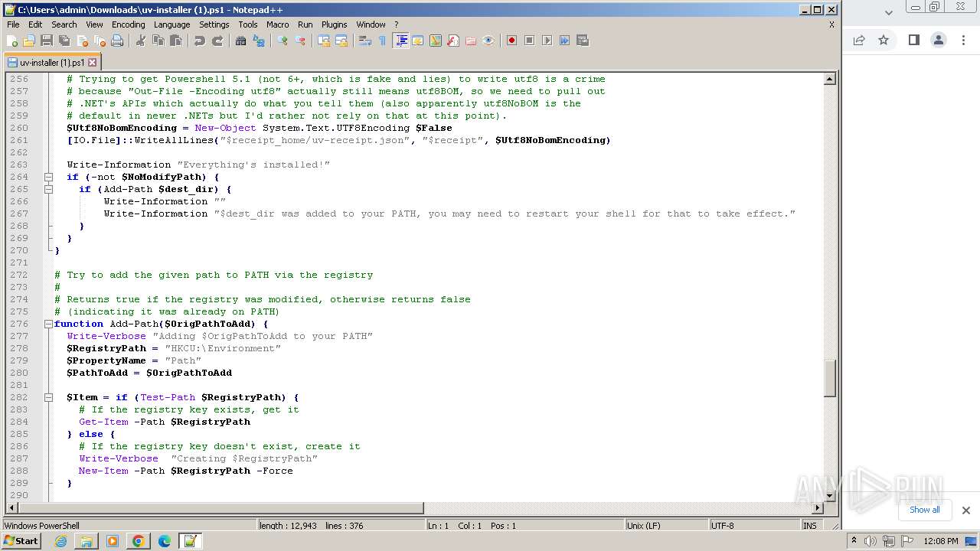Click the Copy toolbar icon

tap(158, 41)
